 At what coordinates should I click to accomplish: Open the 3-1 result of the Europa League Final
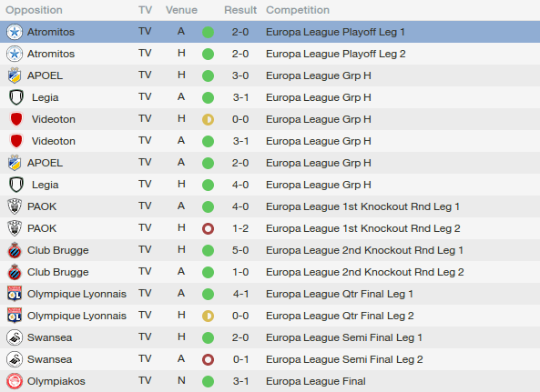(x=240, y=381)
